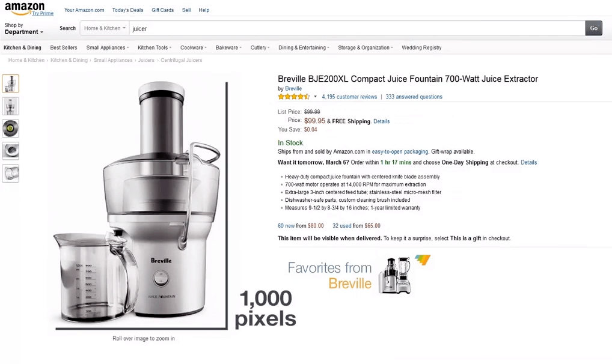
Task: Expand the Small Appliances menu
Action: coord(108,47)
